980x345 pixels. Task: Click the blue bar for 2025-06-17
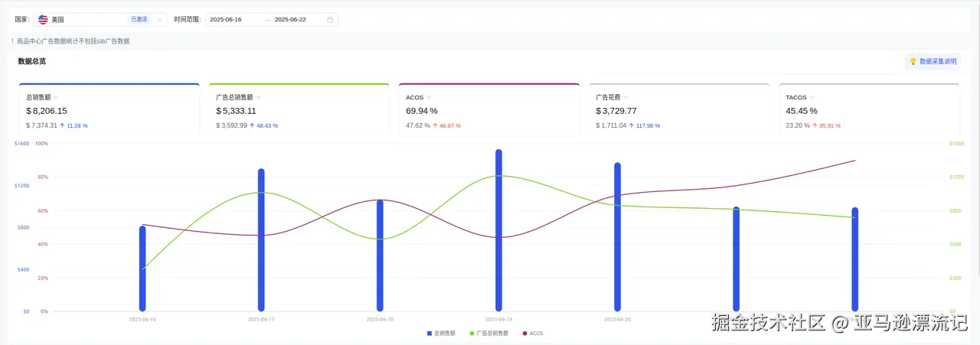pyautogui.click(x=261, y=240)
